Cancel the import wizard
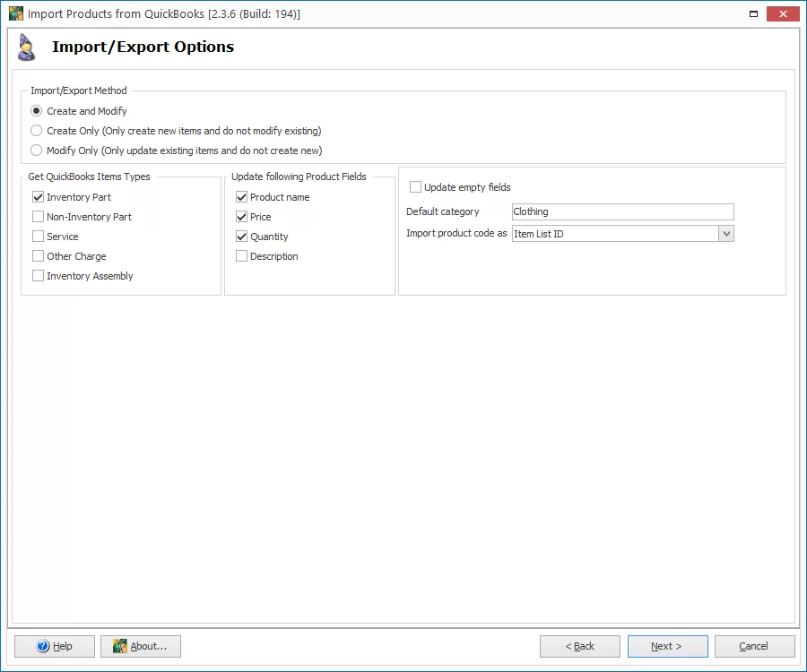The height and width of the screenshot is (672, 807). coord(754,646)
